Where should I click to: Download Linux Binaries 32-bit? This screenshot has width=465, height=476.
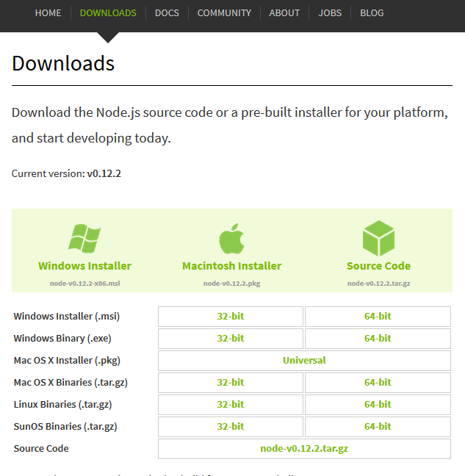coord(231,405)
